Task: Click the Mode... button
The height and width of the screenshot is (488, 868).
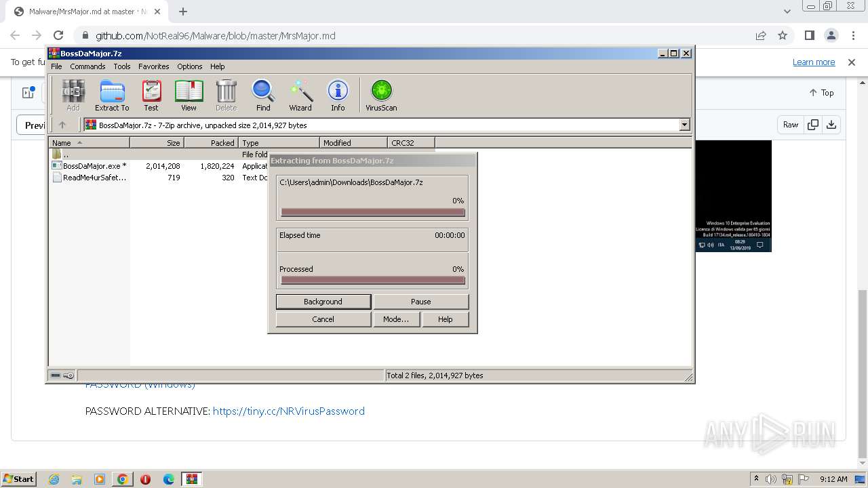Action: coord(396,319)
